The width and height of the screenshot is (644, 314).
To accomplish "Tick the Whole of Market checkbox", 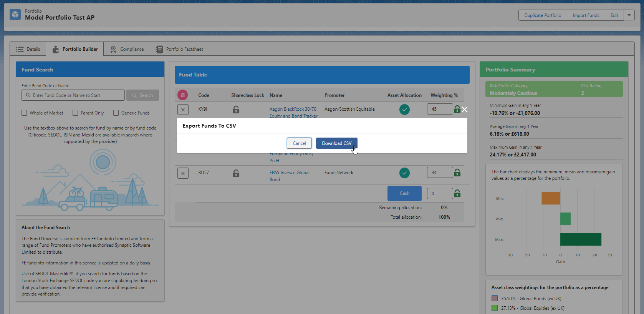I will pyautogui.click(x=24, y=113).
